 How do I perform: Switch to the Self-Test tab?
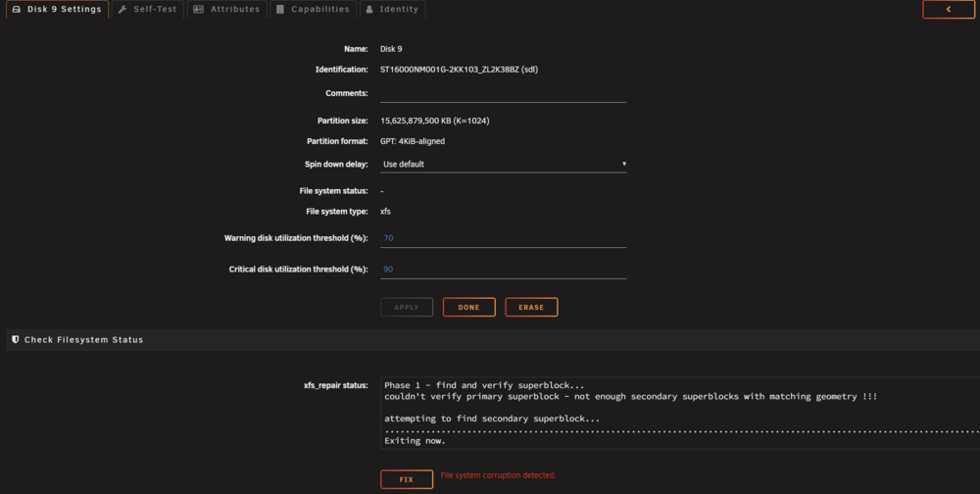(148, 10)
